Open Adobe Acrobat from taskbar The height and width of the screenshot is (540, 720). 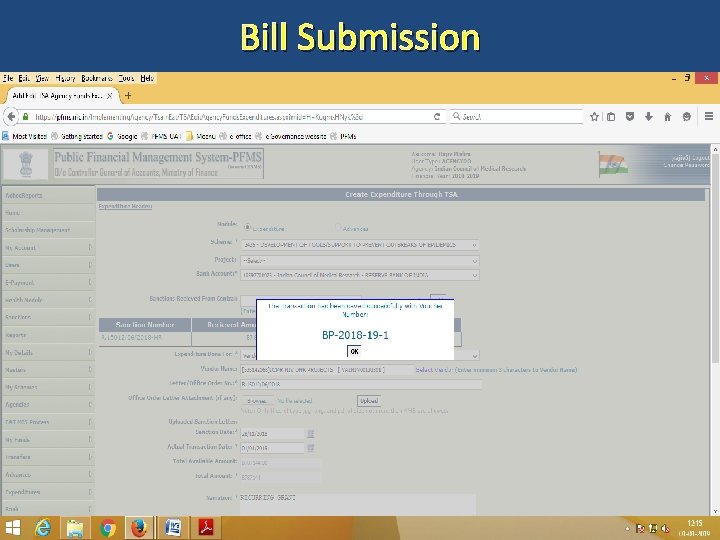(x=206, y=528)
